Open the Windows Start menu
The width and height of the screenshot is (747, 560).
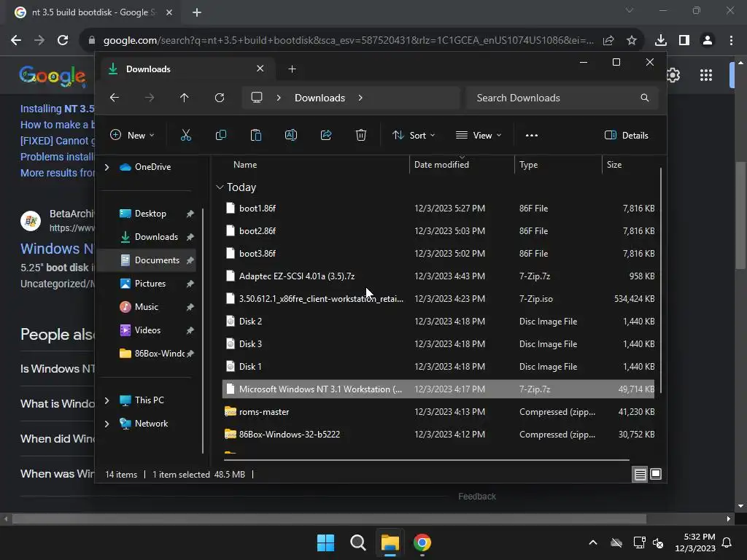pos(326,542)
